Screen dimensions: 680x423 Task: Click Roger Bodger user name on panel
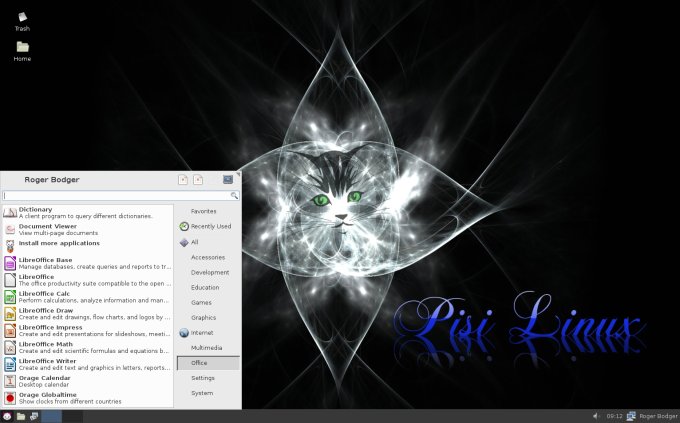tap(658, 416)
